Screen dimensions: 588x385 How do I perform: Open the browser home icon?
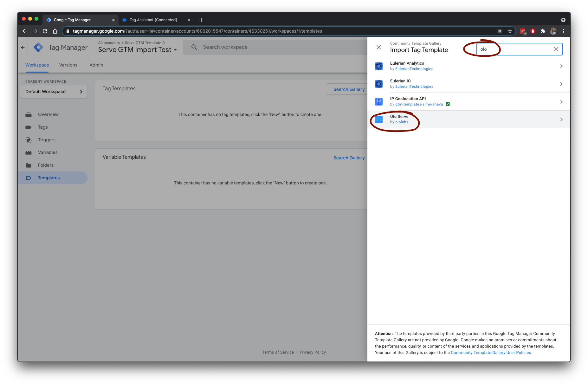click(x=55, y=31)
